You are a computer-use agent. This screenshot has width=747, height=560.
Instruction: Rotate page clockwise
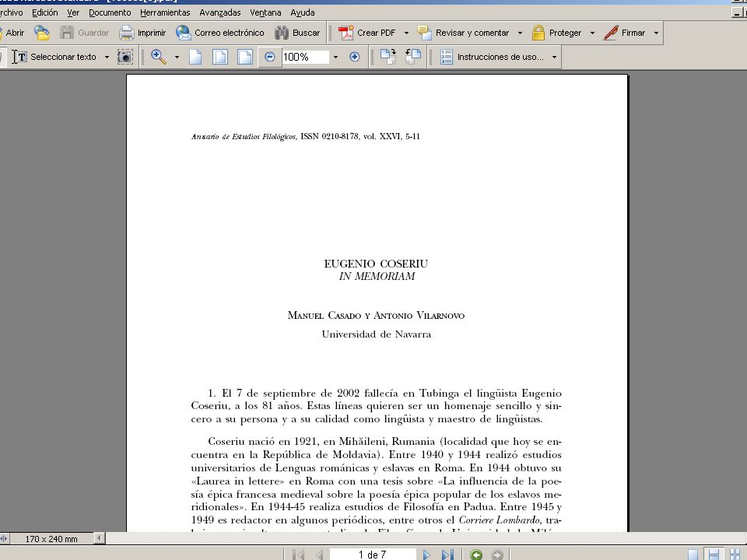(388, 57)
